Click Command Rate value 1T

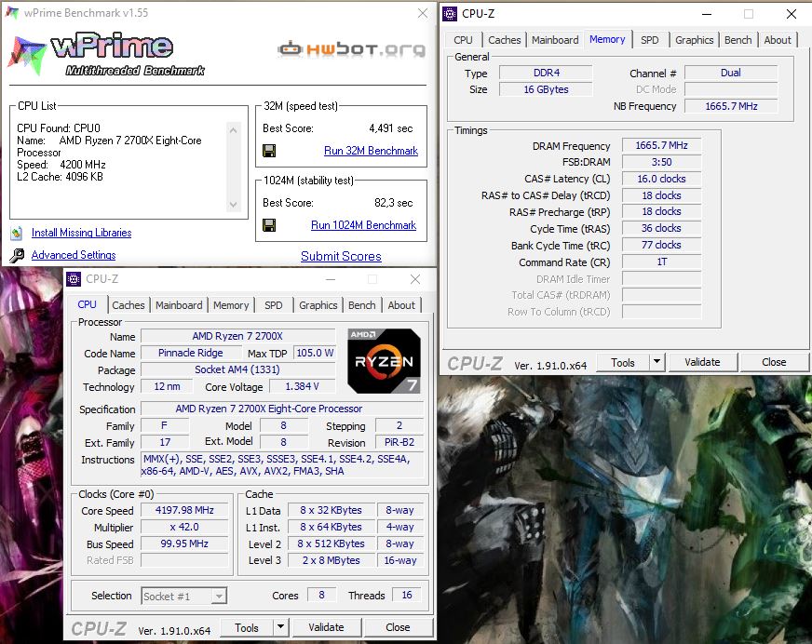(661, 262)
